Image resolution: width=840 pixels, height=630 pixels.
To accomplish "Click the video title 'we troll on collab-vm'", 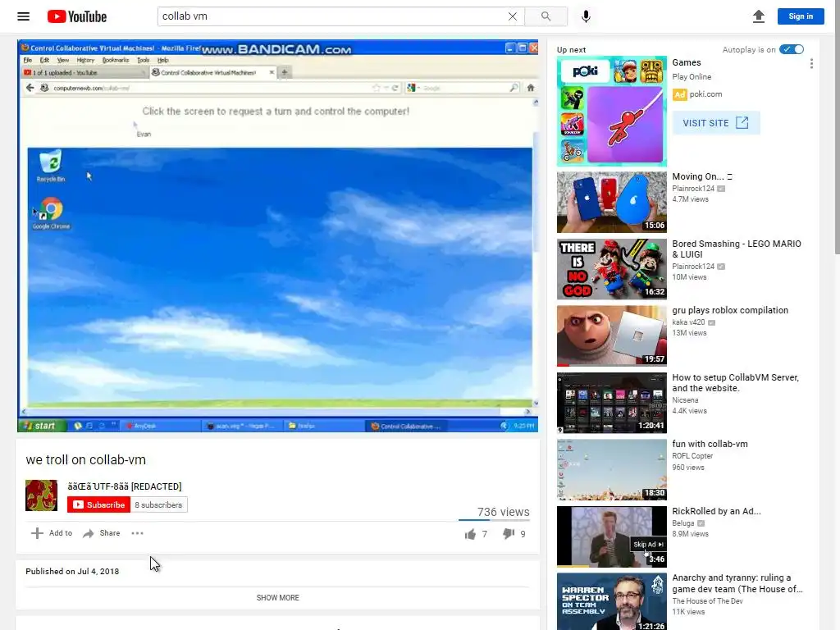I will click(x=85, y=459).
